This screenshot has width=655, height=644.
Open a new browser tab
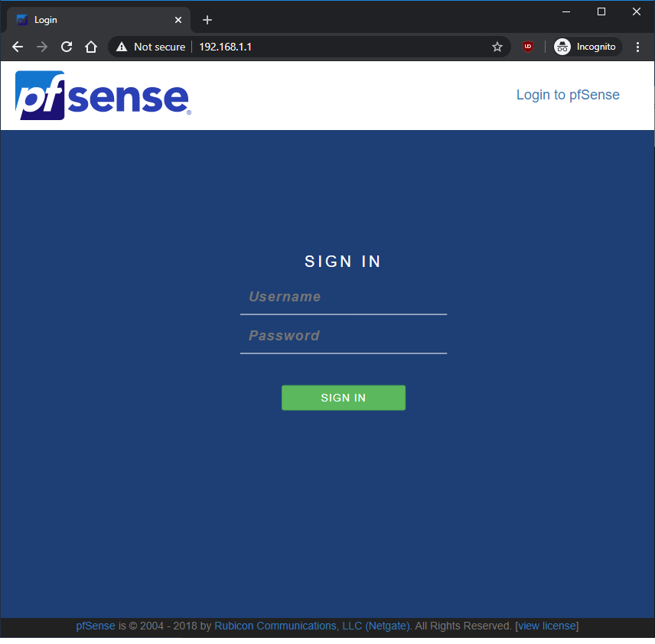tap(207, 20)
